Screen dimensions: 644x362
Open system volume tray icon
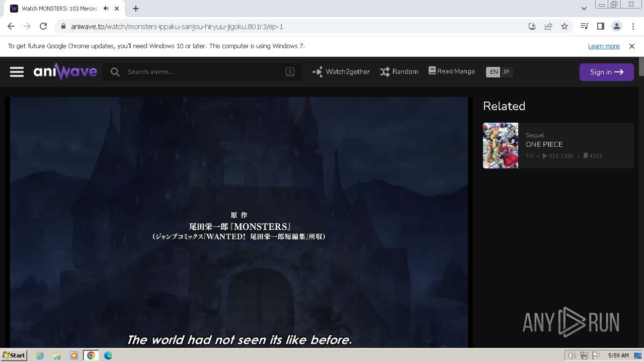[x=572, y=355]
